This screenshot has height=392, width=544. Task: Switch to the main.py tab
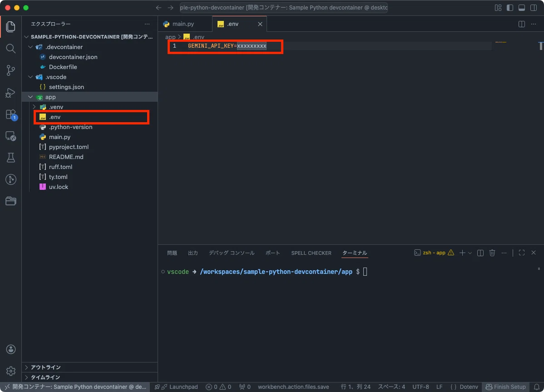183,24
